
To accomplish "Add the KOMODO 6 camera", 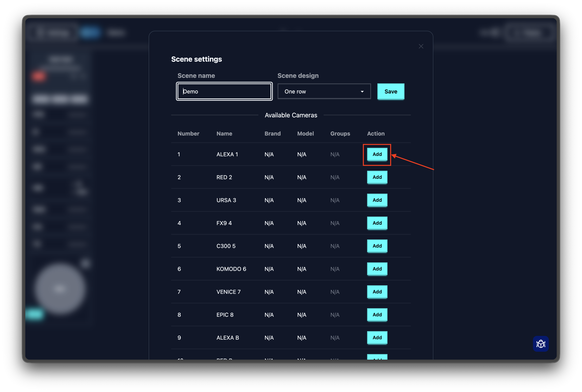I will tap(377, 269).
